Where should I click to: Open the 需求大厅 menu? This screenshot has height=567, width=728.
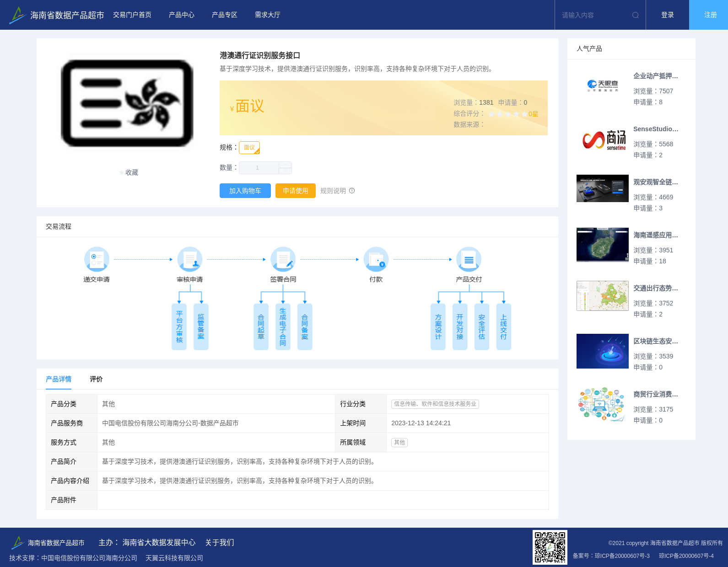pyautogui.click(x=268, y=15)
